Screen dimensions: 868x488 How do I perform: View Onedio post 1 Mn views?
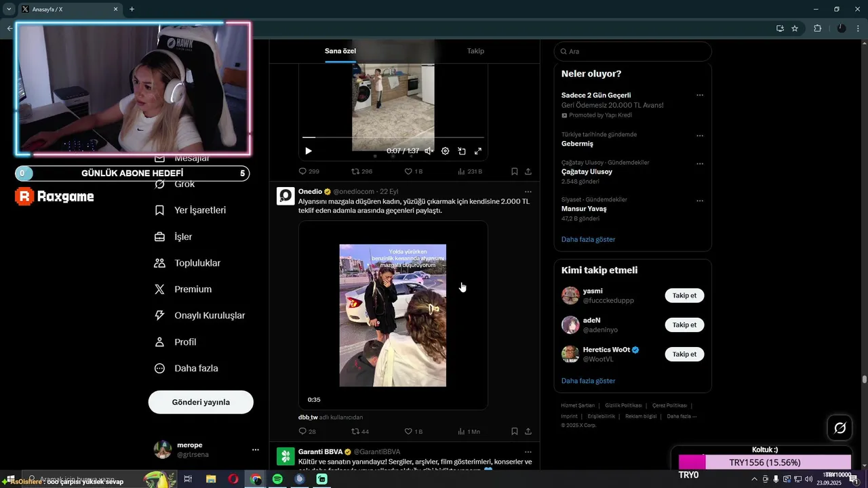(469, 431)
